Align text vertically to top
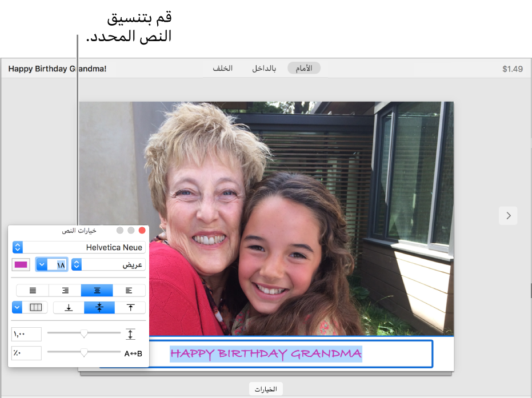Viewport: 532px width, 398px height. click(130, 308)
